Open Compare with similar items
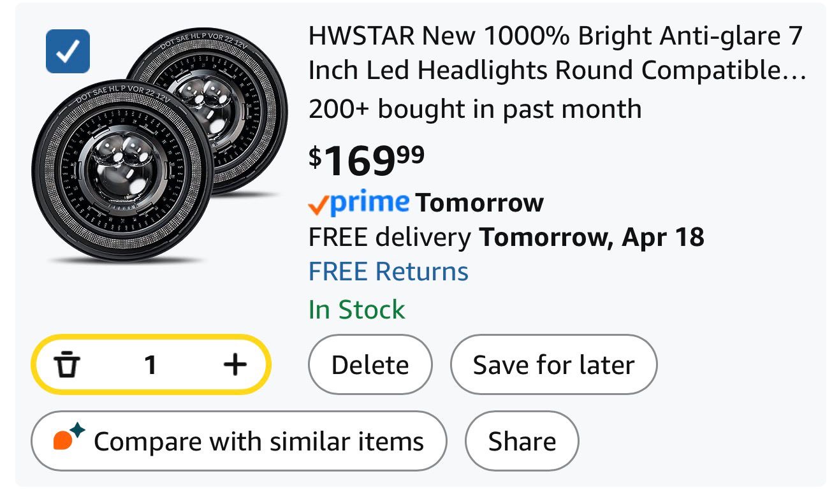 coord(239,441)
